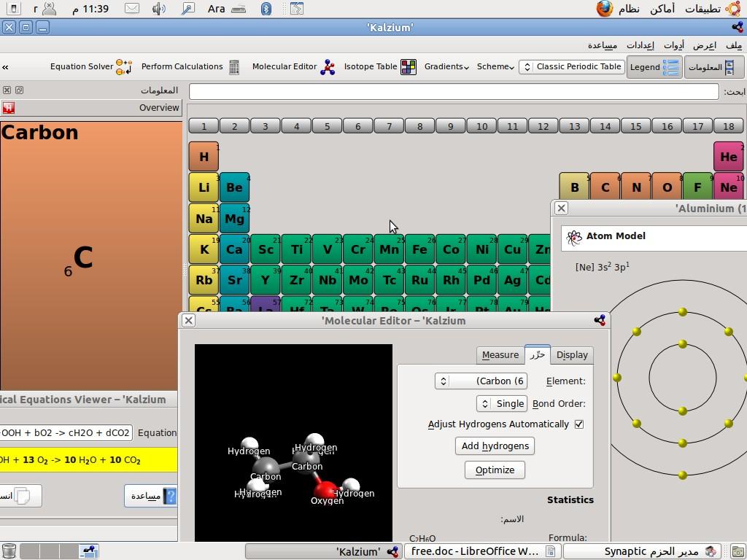Open the مساعدة (Help) menu
This screenshot has width=747, height=560.
(602, 45)
